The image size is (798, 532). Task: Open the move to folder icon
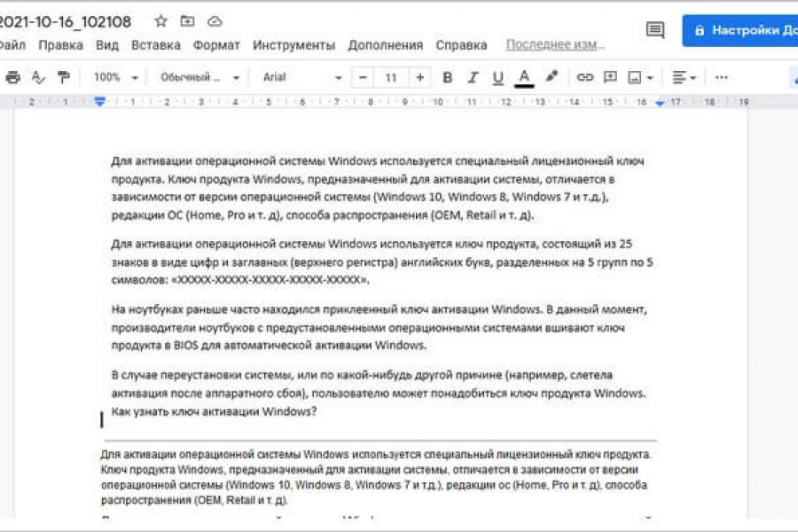[188, 21]
